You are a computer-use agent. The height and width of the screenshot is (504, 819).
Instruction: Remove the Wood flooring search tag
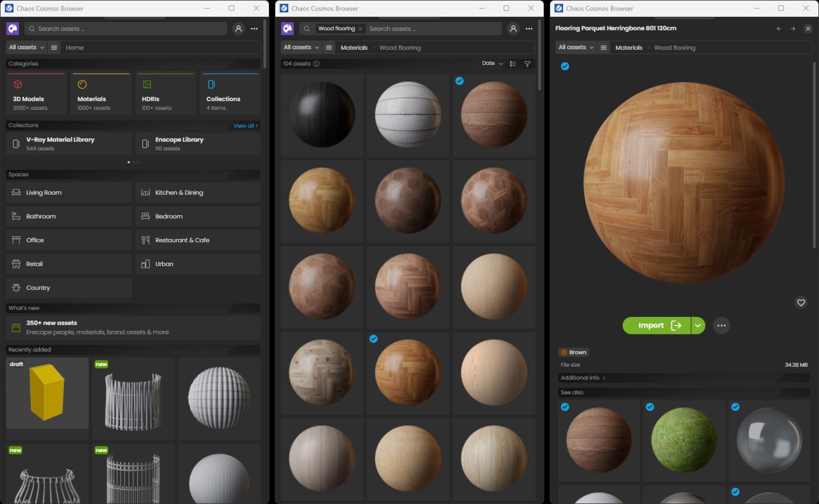(360, 29)
